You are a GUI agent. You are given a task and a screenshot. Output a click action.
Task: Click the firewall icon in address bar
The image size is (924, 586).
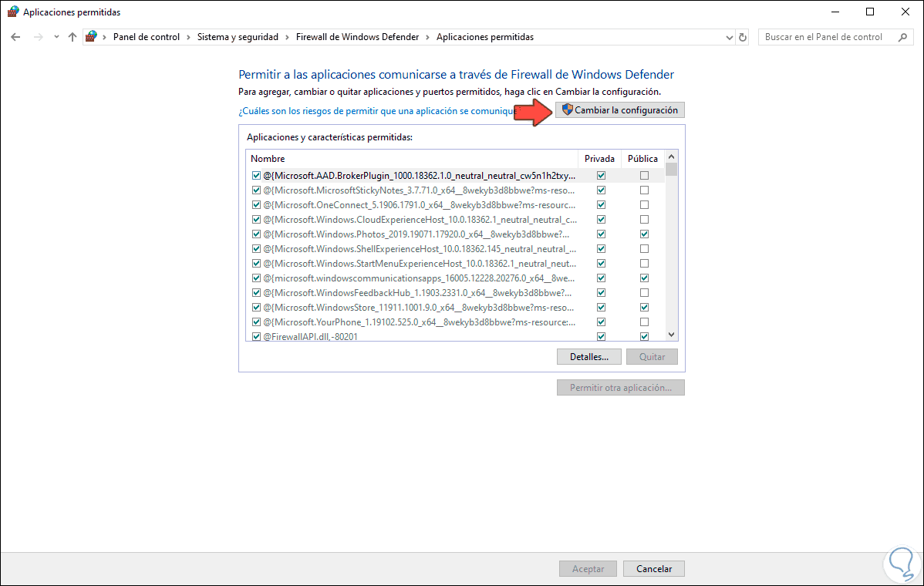click(x=91, y=36)
